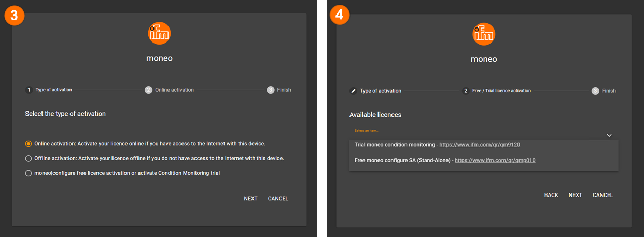This screenshot has width=644, height=237.
Task: Click the step 1 circle beside Type of activation
Action: 29,90
